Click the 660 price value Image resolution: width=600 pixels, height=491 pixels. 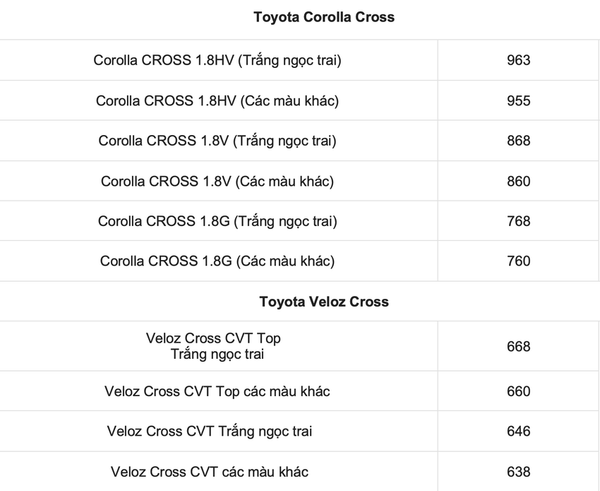(518, 391)
